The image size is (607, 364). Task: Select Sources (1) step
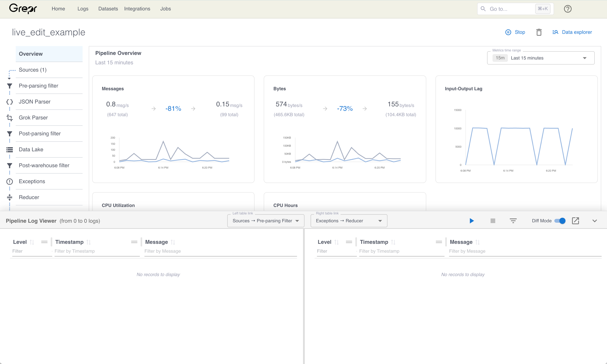point(49,70)
